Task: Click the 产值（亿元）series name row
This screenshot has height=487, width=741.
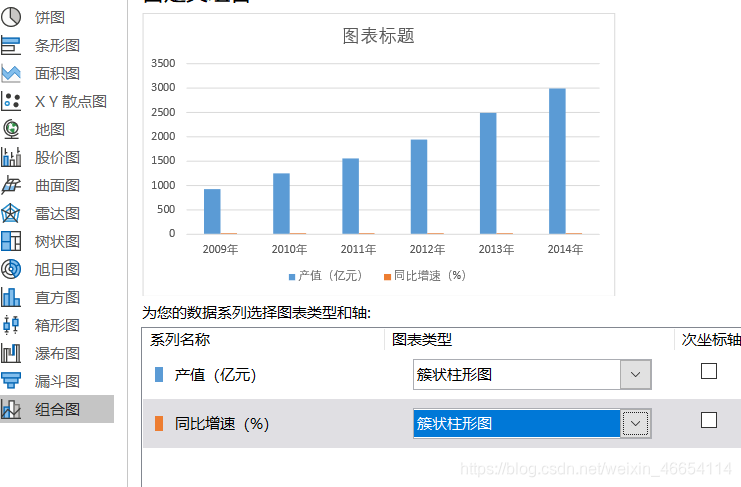Action: (215, 375)
